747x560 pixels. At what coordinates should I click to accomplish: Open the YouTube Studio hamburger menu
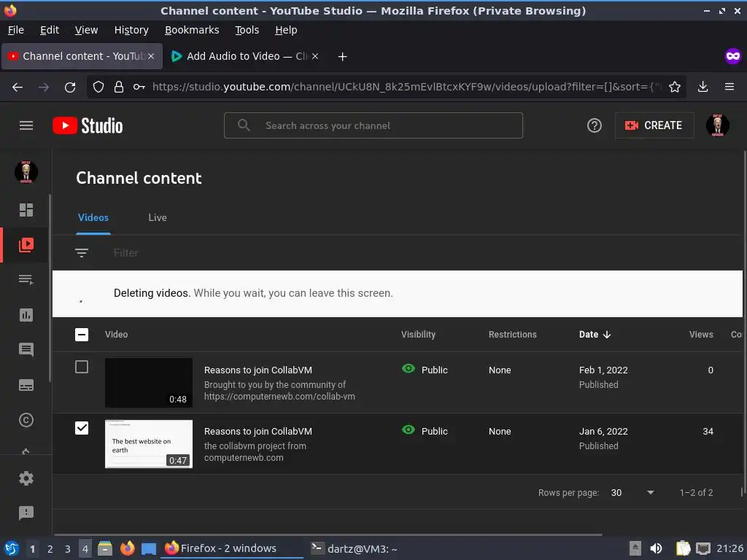click(x=26, y=125)
